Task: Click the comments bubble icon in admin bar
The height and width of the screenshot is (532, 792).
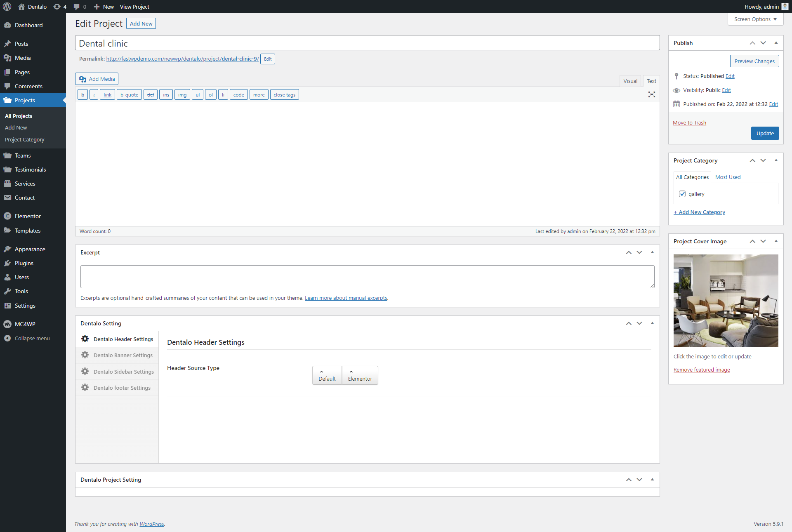Action: pos(77,7)
